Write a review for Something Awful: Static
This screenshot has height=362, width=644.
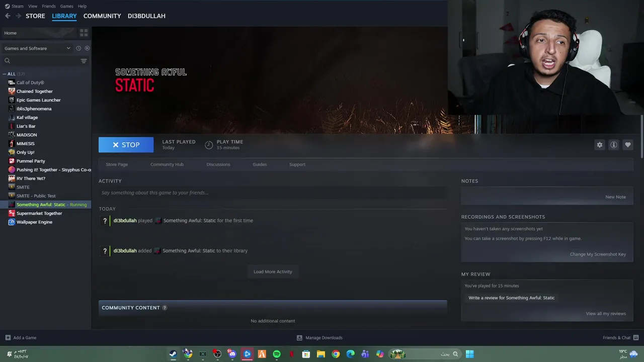pyautogui.click(x=512, y=298)
